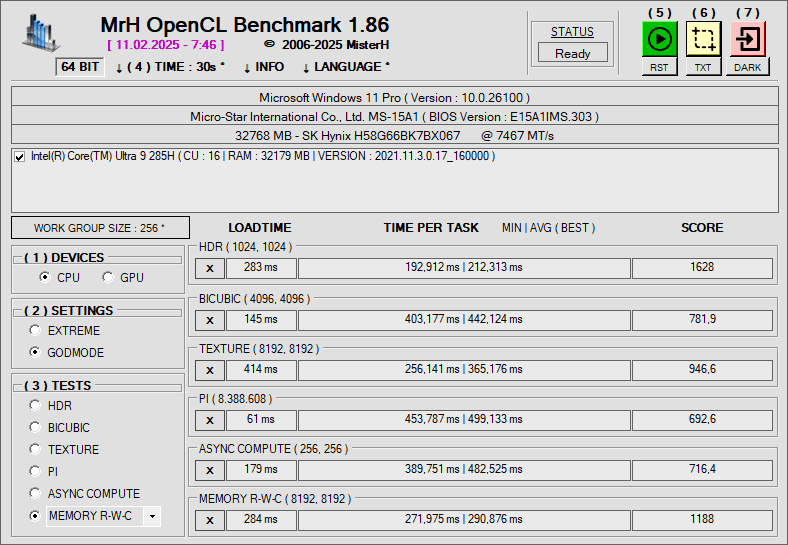Click the Microsoft Windows 11 Pro info row

click(395, 97)
